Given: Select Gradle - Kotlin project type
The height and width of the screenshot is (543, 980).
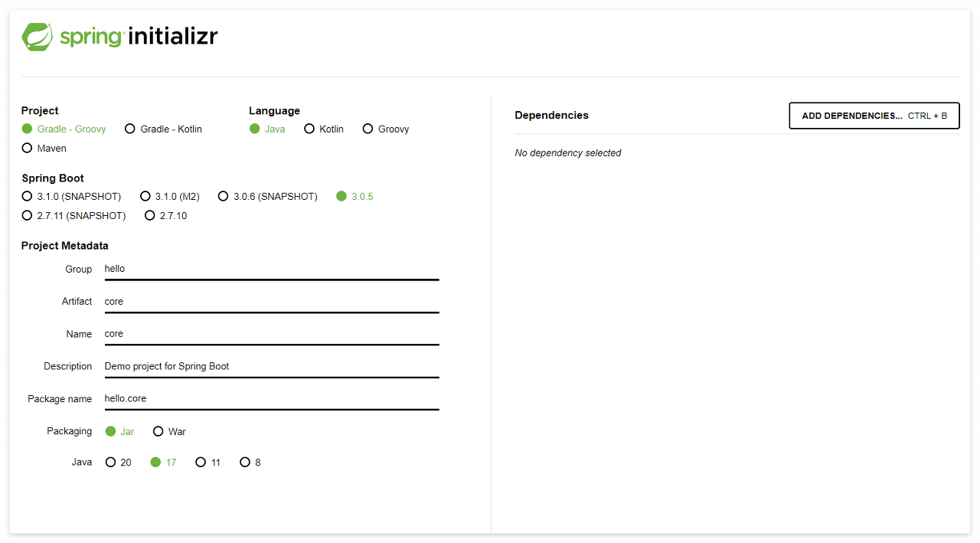Looking at the screenshot, I should [163, 129].
